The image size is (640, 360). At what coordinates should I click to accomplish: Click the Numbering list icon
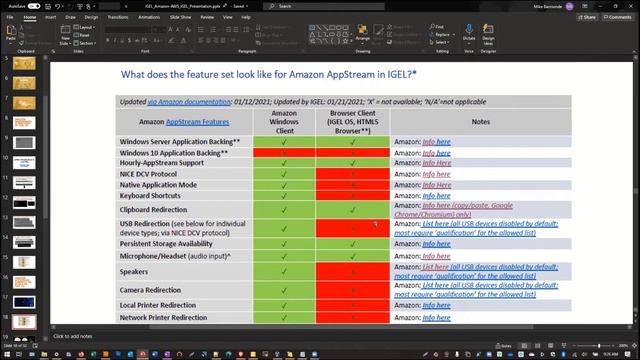tap(213, 30)
